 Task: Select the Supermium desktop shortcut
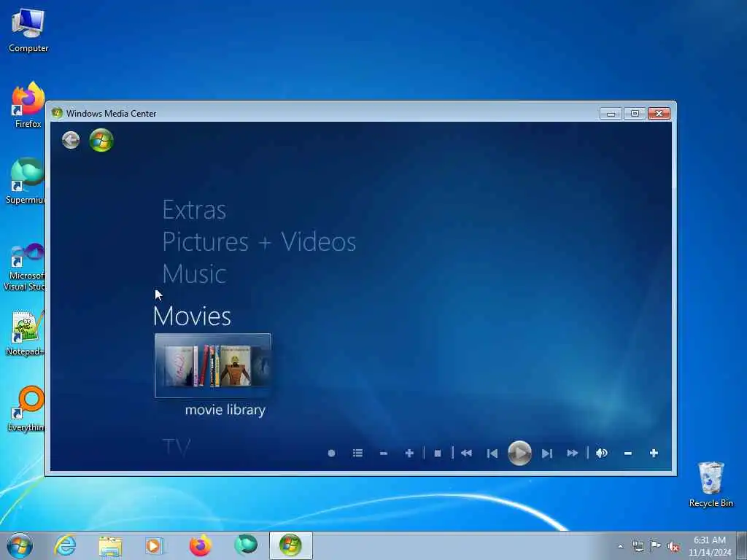[x=26, y=181]
